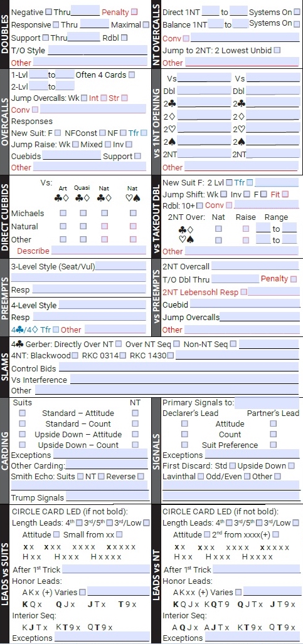Toggle Systems On for Direct 1NT
The image size is (303, 644).
297,12
